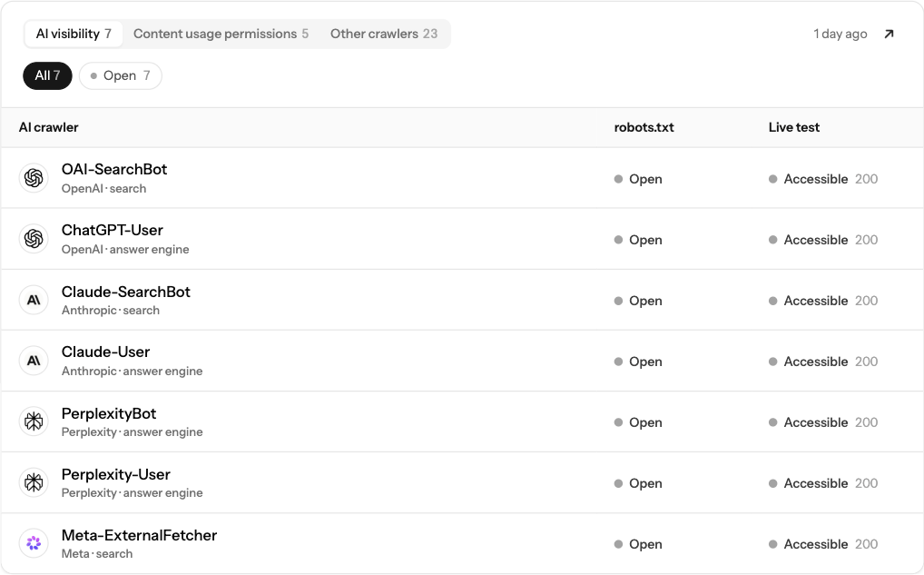The width and height of the screenshot is (924, 575).
Task: Click 'Anthropic · answer engine' subtitle text
Action: pyautogui.click(x=132, y=371)
